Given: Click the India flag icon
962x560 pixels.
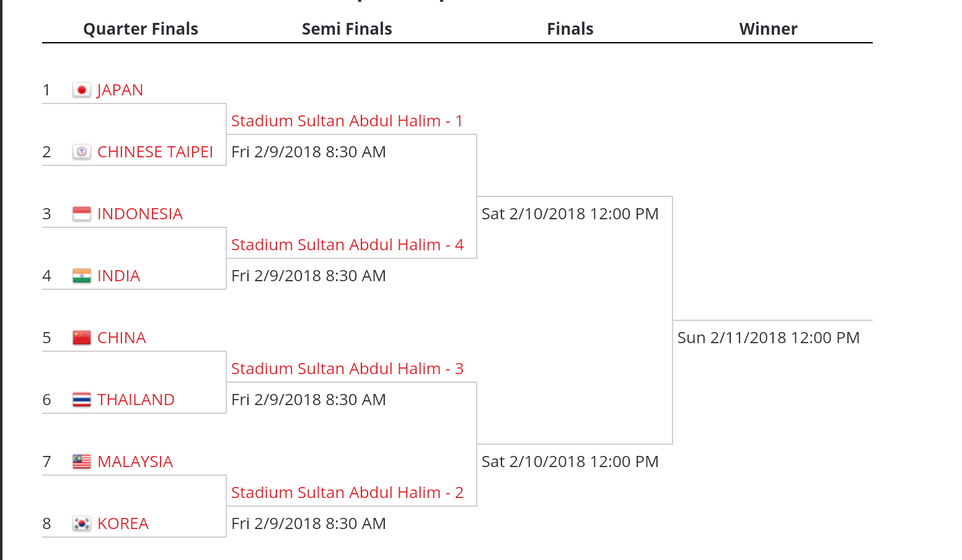Looking at the screenshot, I should [81, 276].
